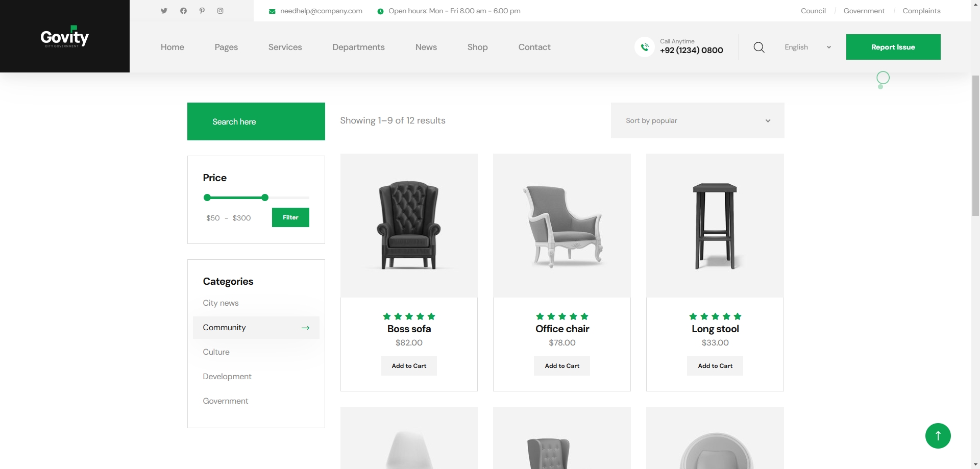Open the Instagram social icon

pyautogui.click(x=220, y=11)
